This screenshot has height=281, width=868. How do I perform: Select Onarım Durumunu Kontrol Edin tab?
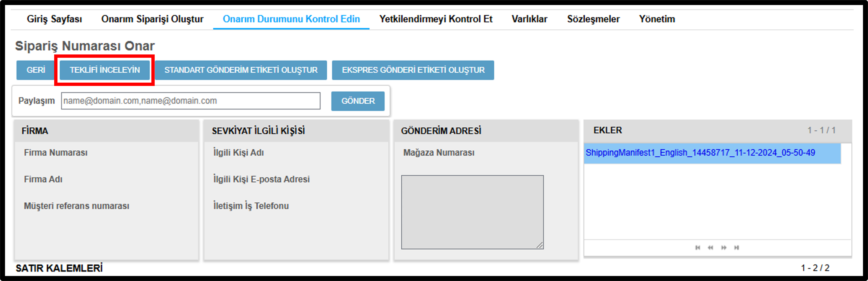coord(291,19)
